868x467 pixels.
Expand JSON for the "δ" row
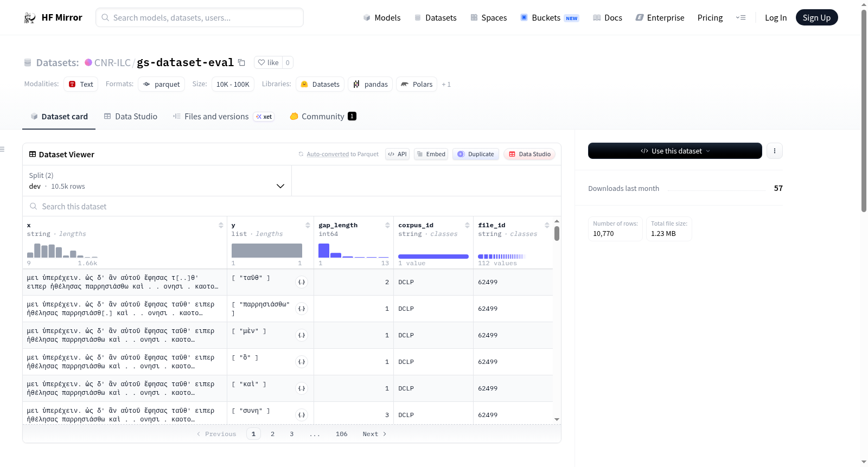coord(302,362)
